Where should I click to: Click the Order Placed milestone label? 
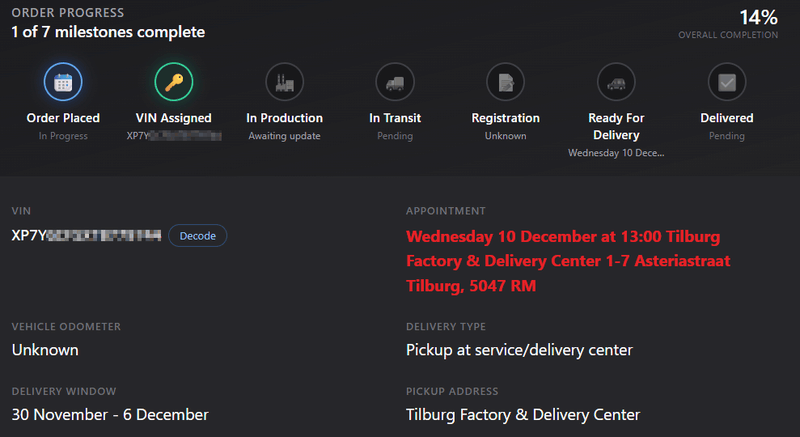tap(63, 118)
